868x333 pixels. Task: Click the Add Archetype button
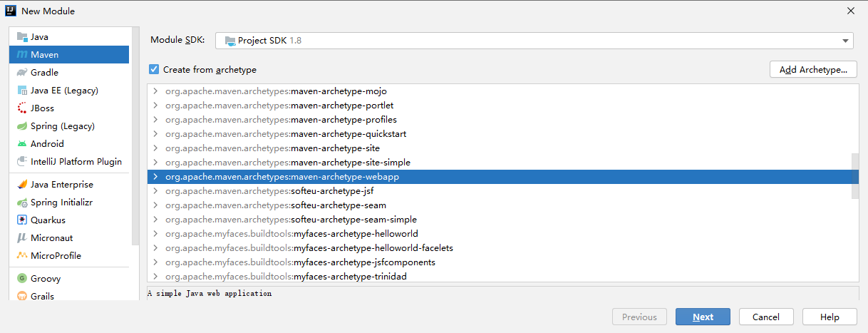point(813,70)
